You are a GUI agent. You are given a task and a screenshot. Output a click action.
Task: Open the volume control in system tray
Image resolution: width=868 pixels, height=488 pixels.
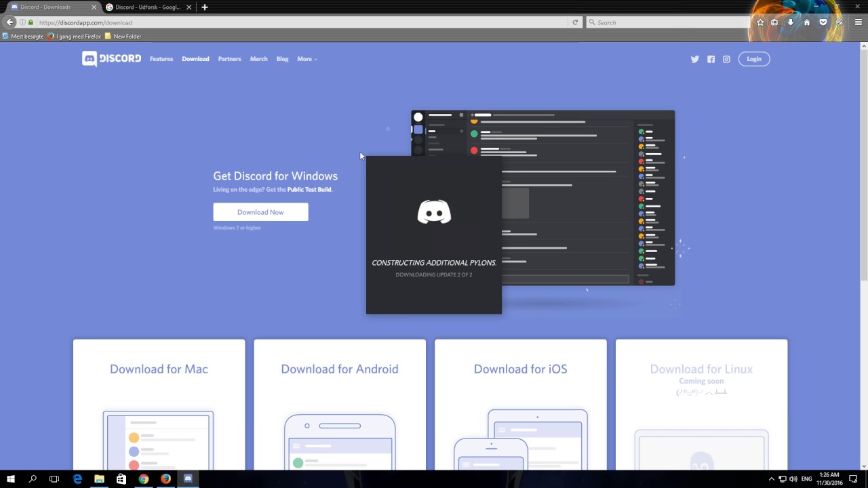point(793,479)
